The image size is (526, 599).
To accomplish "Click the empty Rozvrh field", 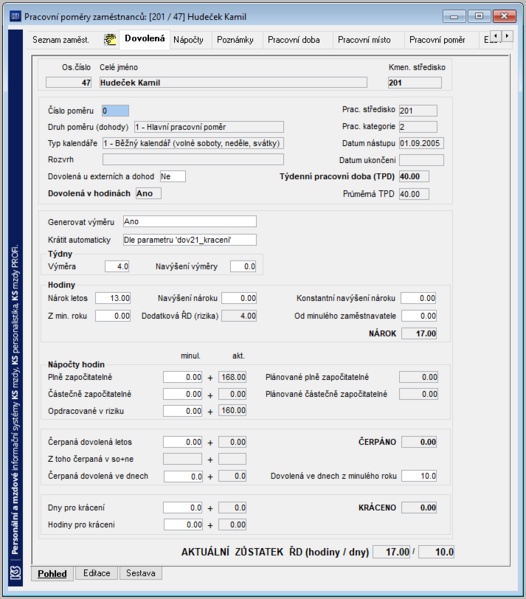I will (193, 159).
